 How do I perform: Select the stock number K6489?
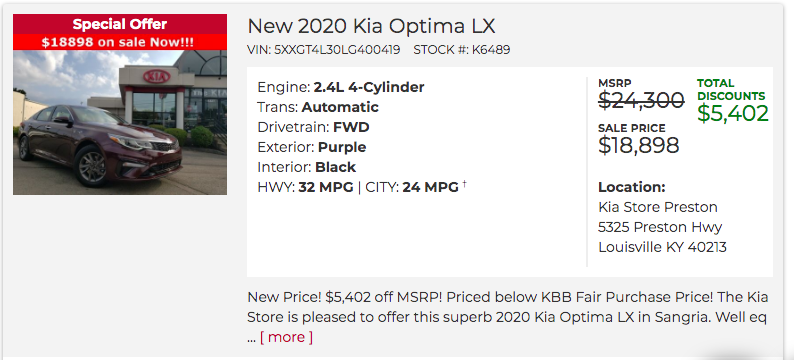(x=462, y=50)
